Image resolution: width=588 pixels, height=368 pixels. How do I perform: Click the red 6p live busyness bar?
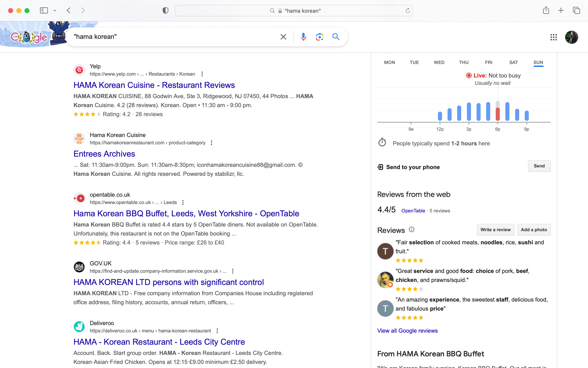(498, 114)
